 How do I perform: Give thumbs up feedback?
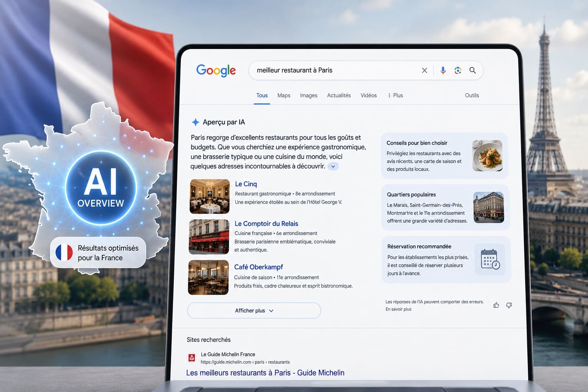(496, 305)
